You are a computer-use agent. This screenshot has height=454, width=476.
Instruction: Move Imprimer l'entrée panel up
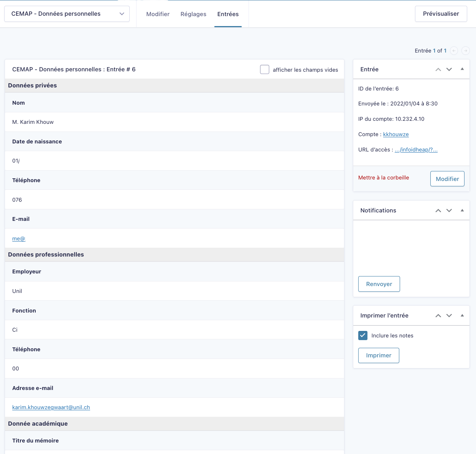[438, 316]
